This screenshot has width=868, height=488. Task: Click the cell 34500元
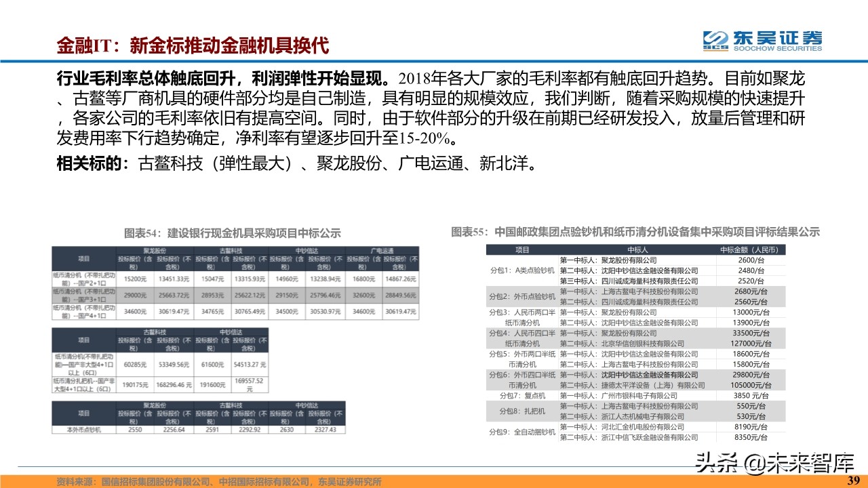(x=287, y=312)
